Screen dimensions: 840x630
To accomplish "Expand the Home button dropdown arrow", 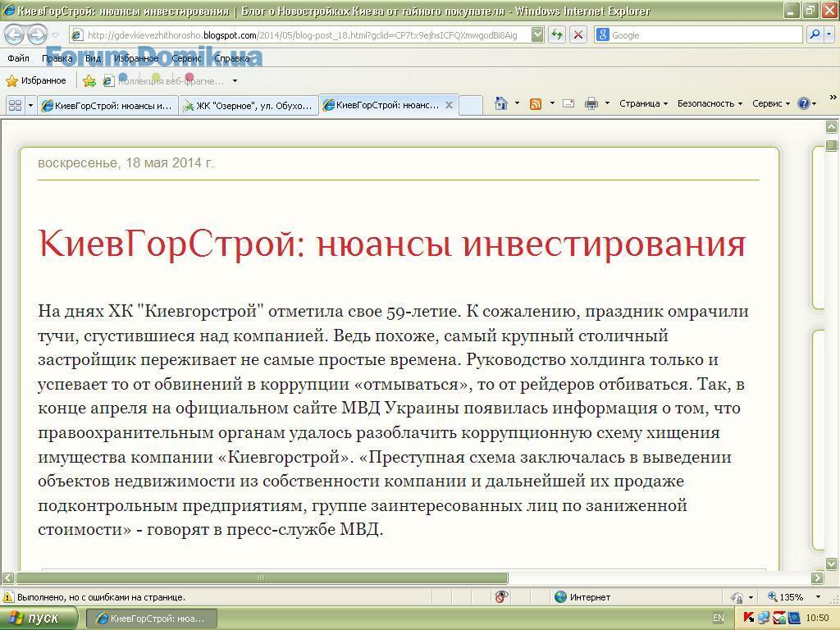I will pos(517,103).
